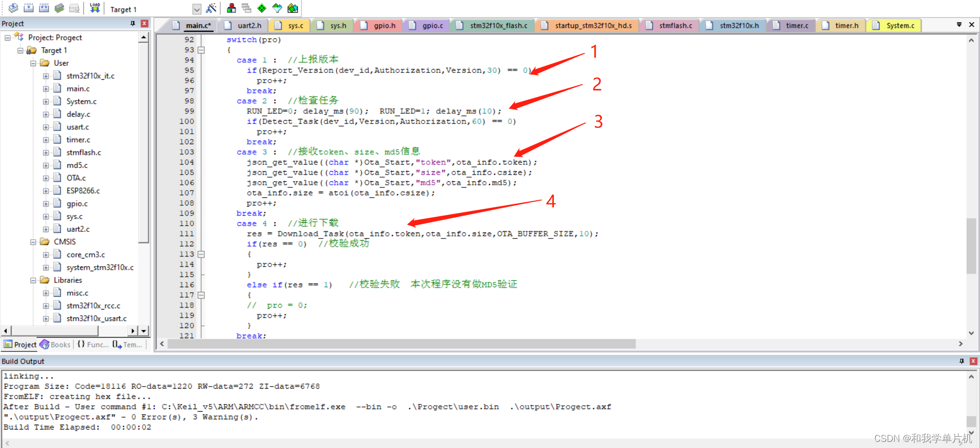The width and height of the screenshot is (980, 448).
Task: Click project tree scroll-right arrow
Action: [133, 331]
